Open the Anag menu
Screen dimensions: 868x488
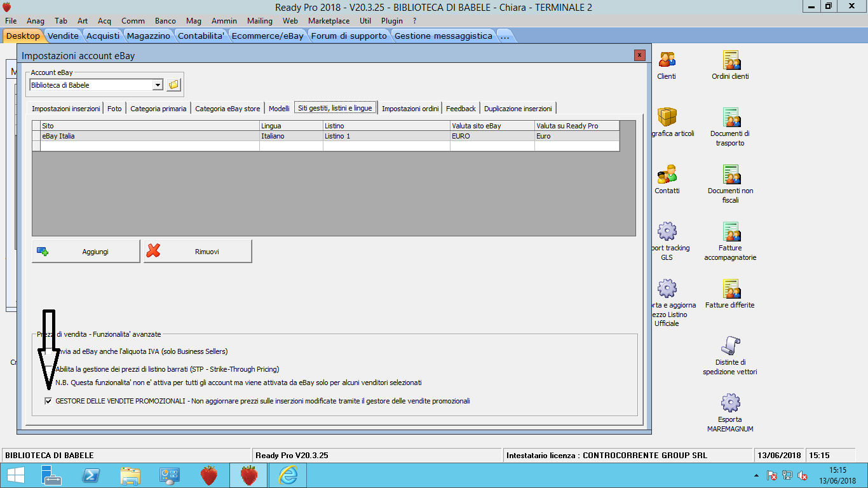(x=36, y=21)
